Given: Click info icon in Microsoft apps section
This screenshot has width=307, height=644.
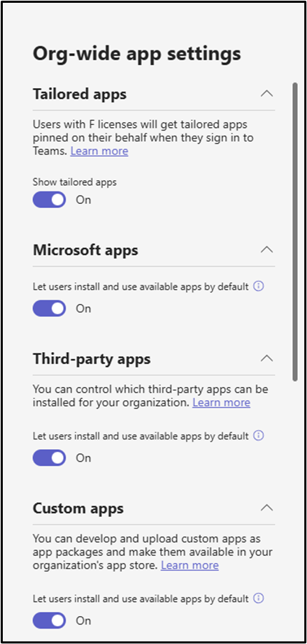Looking at the screenshot, I should [258, 286].
